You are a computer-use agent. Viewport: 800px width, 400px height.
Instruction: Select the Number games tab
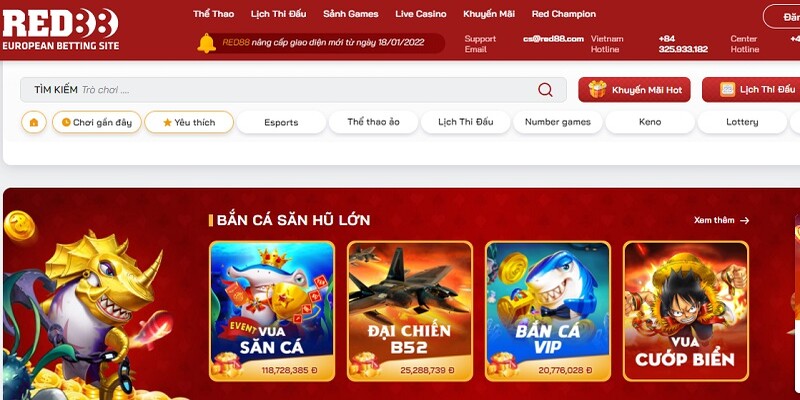[x=558, y=122]
